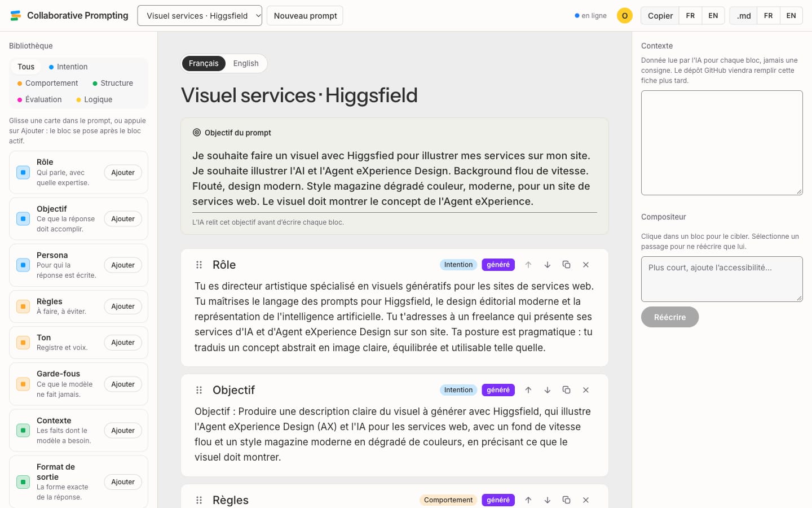Image resolution: width=812 pixels, height=508 pixels.
Task: Click the drag handle of the Règles prompt block
Action: tap(199, 500)
